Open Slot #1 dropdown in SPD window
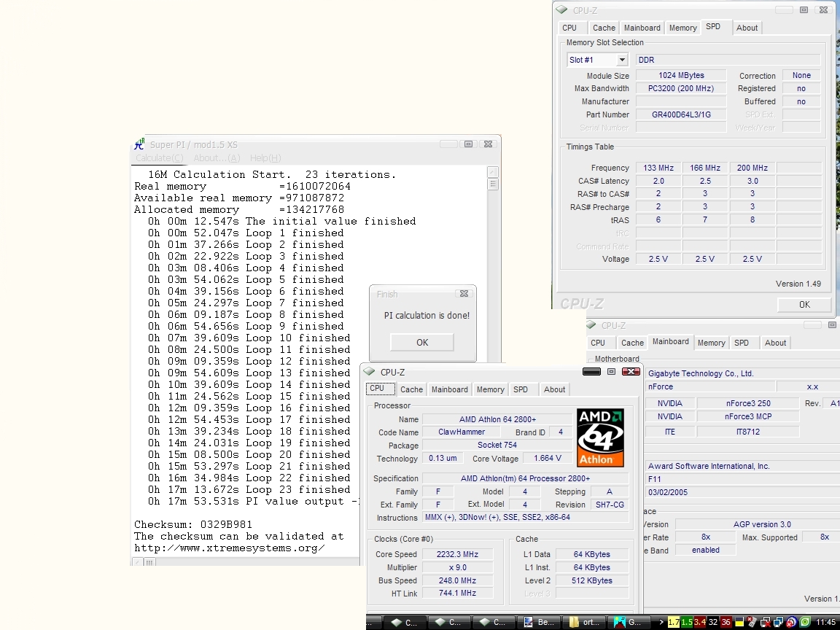Image resolution: width=840 pixels, height=630 pixels. pyautogui.click(x=622, y=60)
